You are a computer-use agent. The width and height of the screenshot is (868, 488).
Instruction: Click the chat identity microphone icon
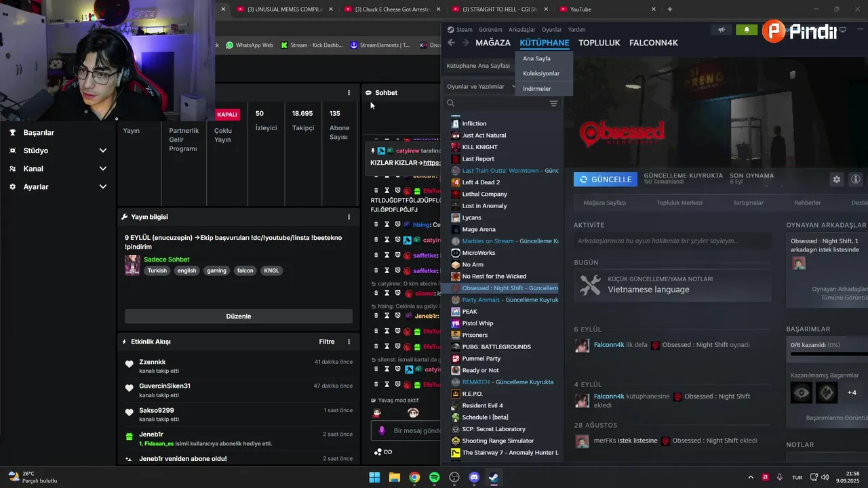click(x=382, y=430)
